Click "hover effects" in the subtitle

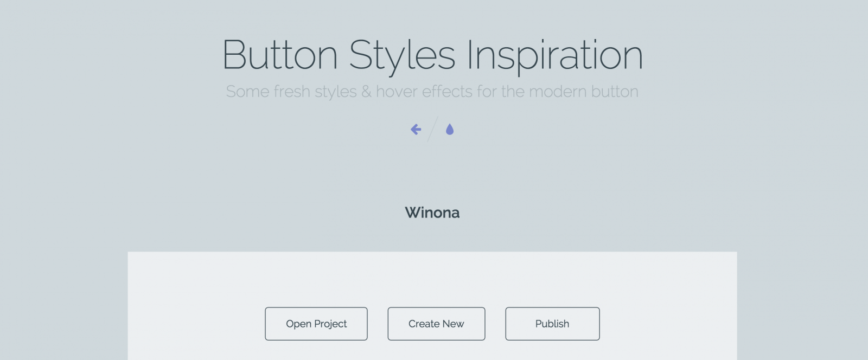point(424,92)
